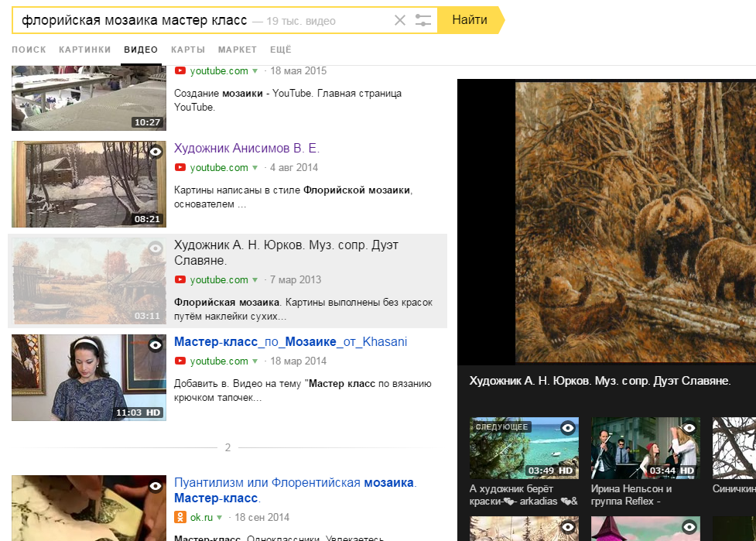Click the YouTube icon beside the Юрков result
The height and width of the screenshot is (541, 756).
click(x=180, y=280)
